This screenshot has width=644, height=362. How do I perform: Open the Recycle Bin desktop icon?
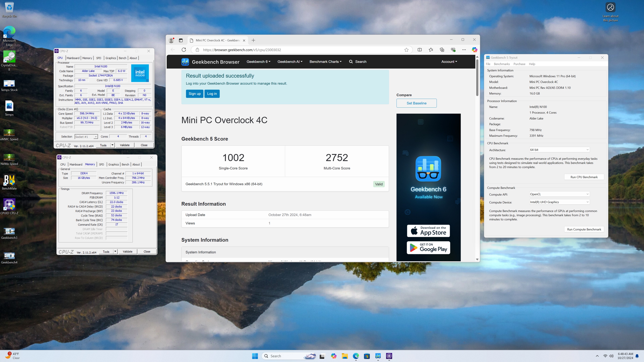pyautogui.click(x=9, y=10)
